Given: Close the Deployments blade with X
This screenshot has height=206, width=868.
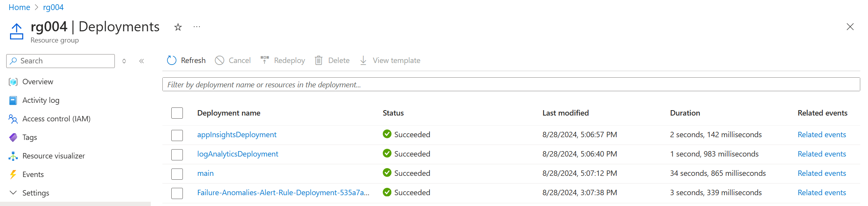Looking at the screenshot, I should [850, 27].
